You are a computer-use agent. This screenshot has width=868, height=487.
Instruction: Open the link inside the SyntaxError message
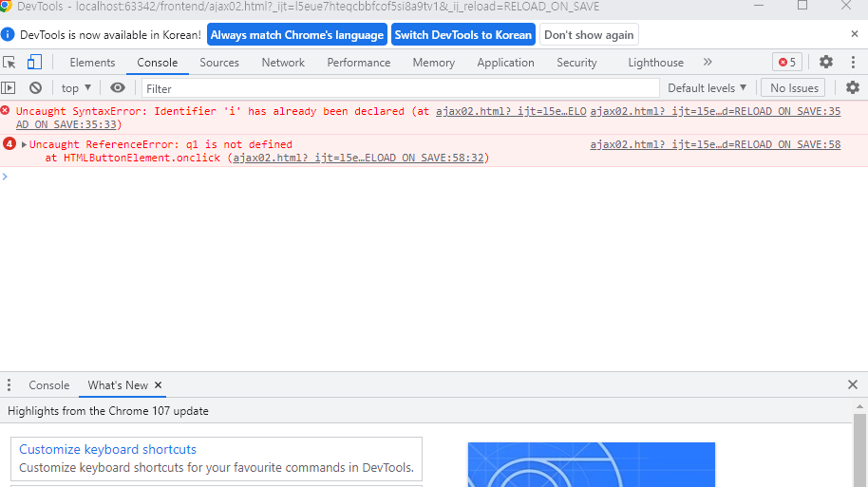coord(511,111)
